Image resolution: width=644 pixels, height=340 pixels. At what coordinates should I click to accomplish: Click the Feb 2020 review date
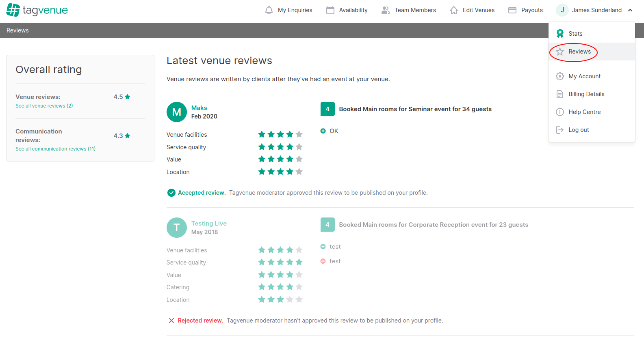pyautogui.click(x=204, y=116)
